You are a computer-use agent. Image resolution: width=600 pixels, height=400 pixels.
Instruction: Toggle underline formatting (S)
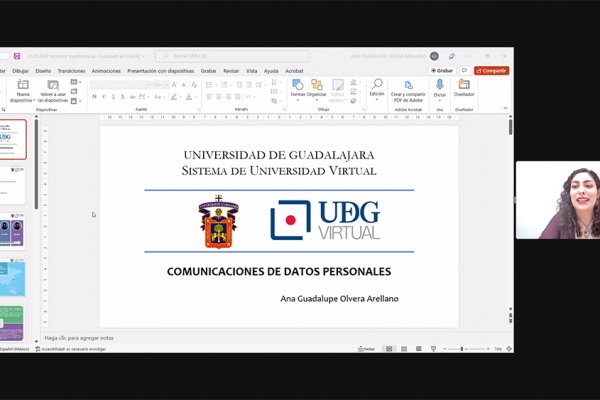point(113,97)
